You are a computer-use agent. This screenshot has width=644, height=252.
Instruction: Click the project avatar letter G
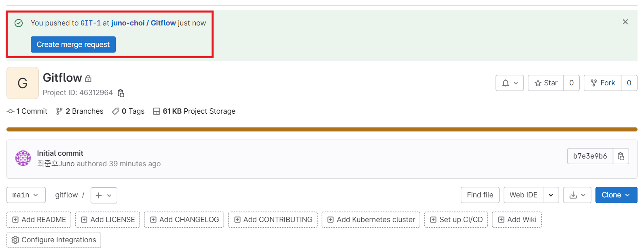coord(22,83)
